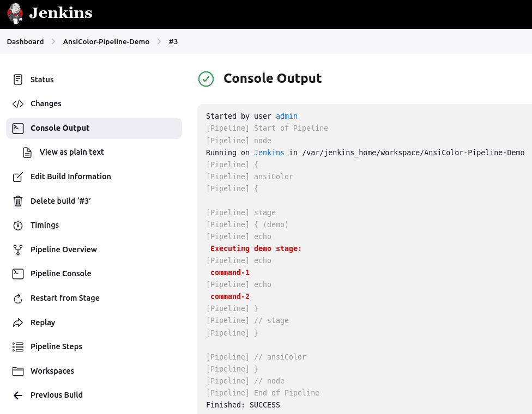Screen dimensions: 532x414
Task: Open Pipeline Console
Action: [94, 273]
